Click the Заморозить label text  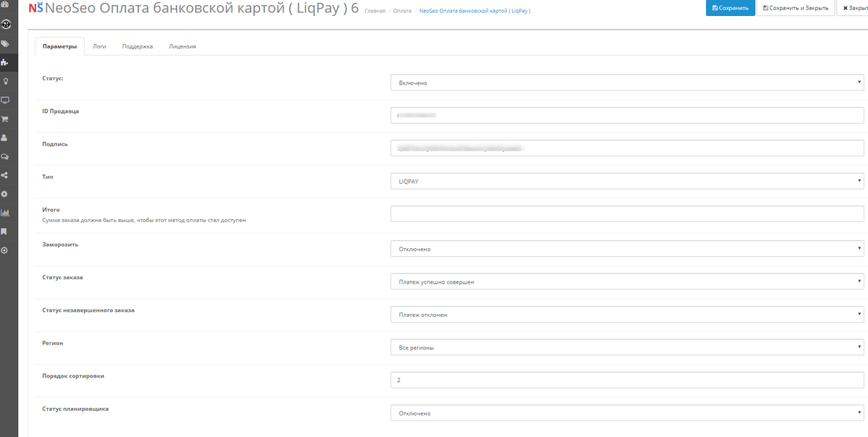tap(60, 244)
